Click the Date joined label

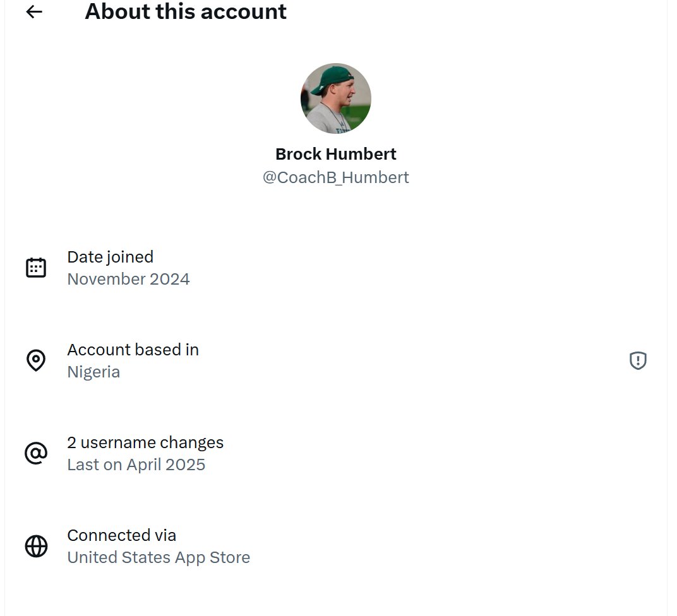[110, 257]
